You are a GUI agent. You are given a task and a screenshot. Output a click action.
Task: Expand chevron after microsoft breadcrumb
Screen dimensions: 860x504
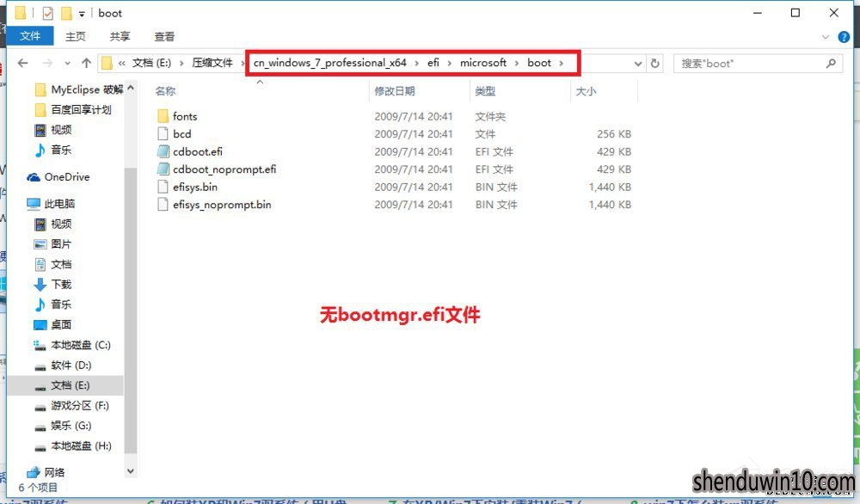(x=517, y=63)
